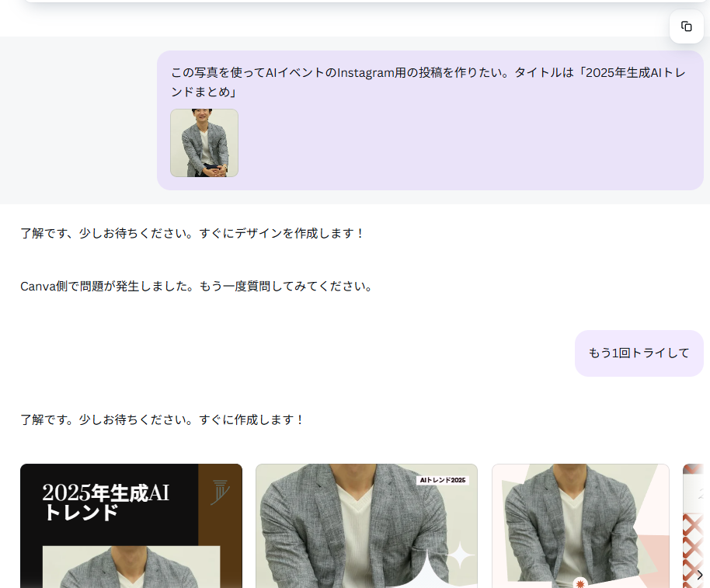The image size is (710, 588).
Task: Click the white sparkle star in the second design
Action: pyautogui.click(x=460, y=555)
